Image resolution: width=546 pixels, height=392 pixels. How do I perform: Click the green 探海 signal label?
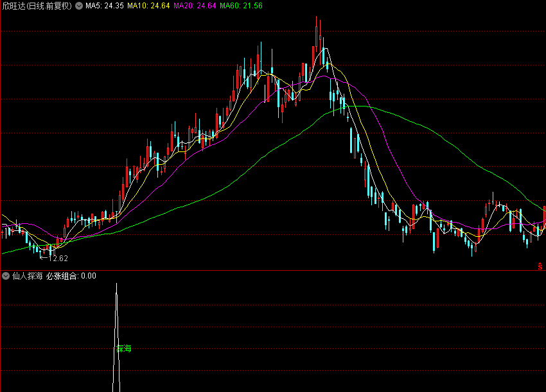pyautogui.click(x=124, y=348)
